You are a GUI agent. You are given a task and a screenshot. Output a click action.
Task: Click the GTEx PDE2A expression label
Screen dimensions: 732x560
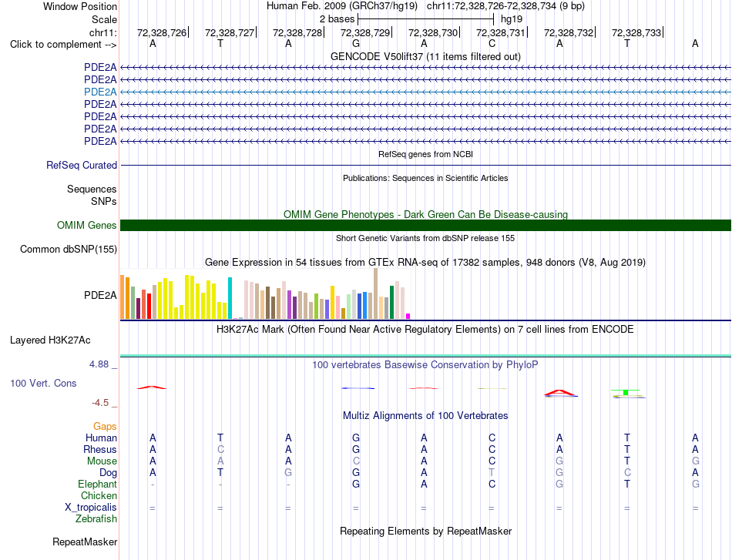click(x=100, y=295)
